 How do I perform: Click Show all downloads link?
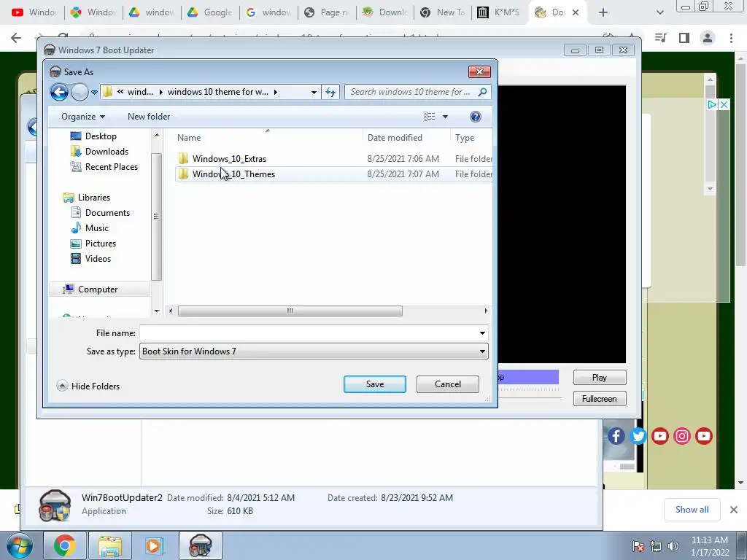tap(692, 510)
